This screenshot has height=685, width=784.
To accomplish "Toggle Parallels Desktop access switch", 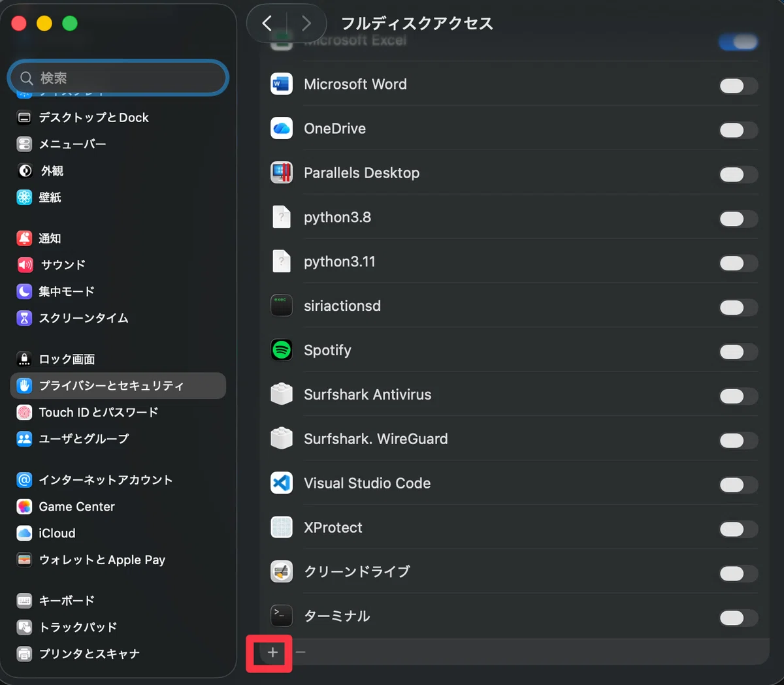I will point(738,174).
